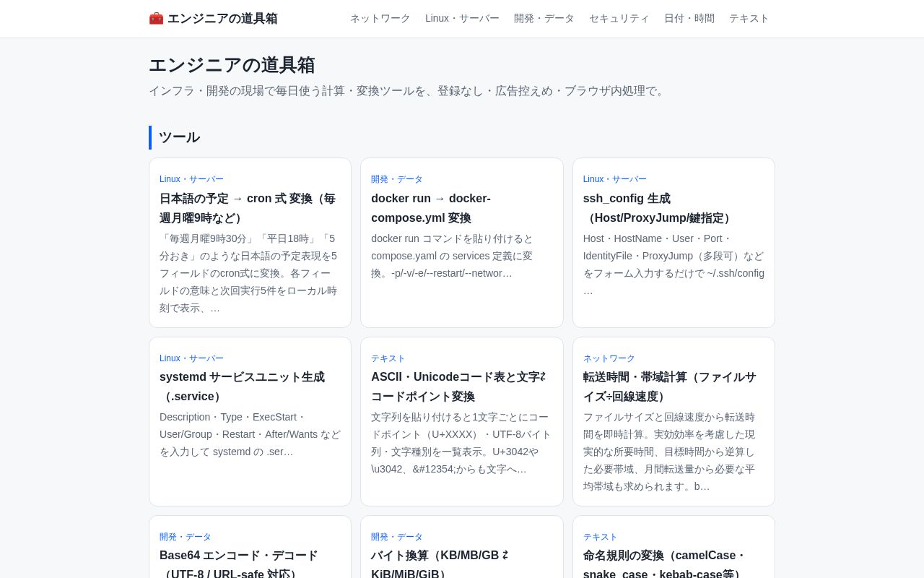Click the ssh_config card description
Screen dimensions: 924x578
(x=674, y=264)
